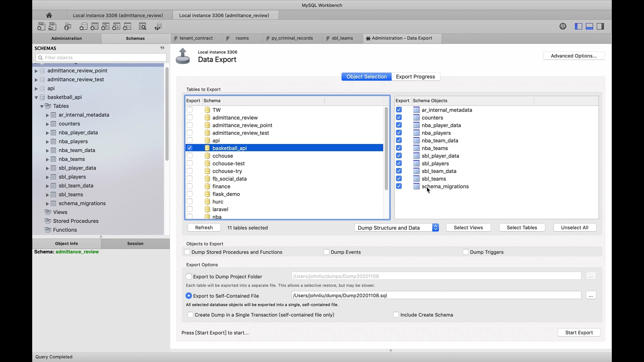Expand the sbl_teams table node

tap(47, 194)
